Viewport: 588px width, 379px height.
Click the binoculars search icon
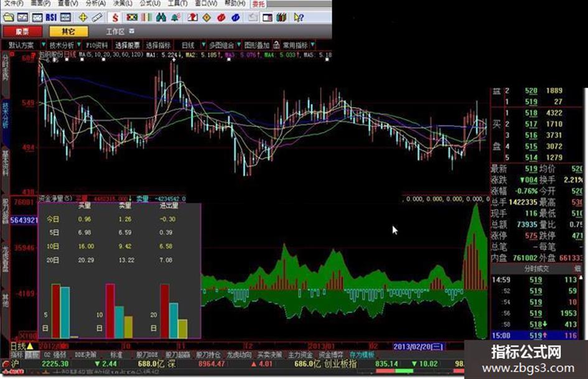[161, 17]
